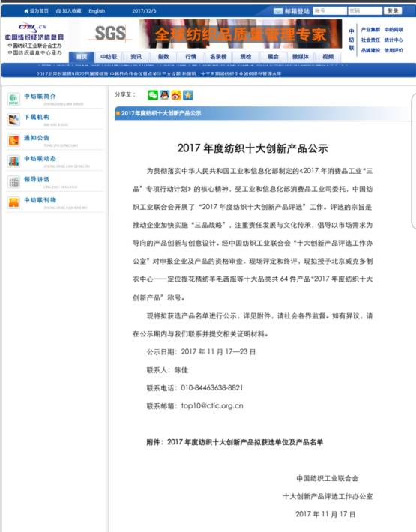The width and height of the screenshot is (416, 532).
Task: Click the 中国纺织工业联合会 signature
Action: click(327, 478)
